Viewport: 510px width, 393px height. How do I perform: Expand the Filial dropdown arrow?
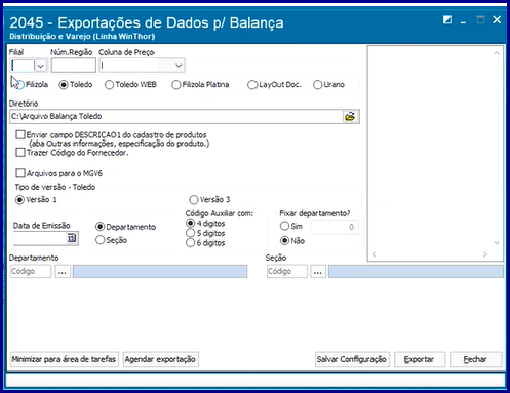41,66
